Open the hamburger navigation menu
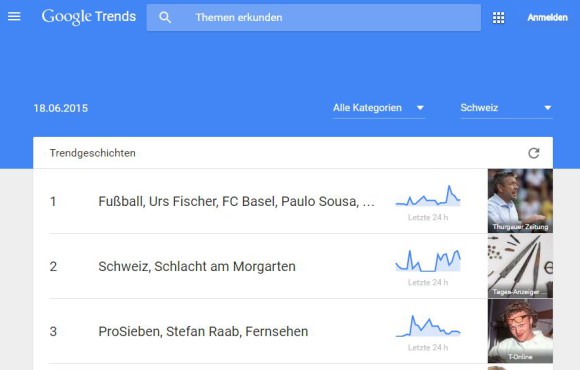The width and height of the screenshot is (580, 370). pyautogui.click(x=14, y=16)
